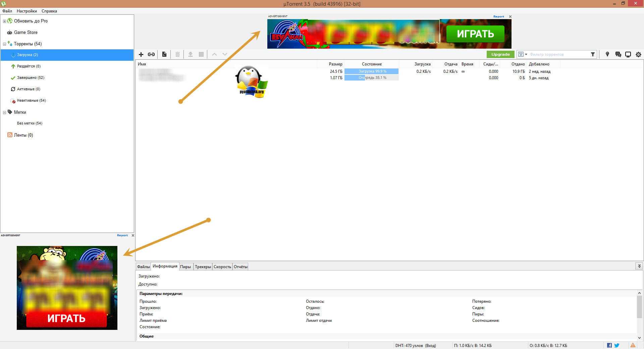This screenshot has width=644, height=349.
Task: Click the info panel scrollbar down arrow
Action: click(x=639, y=338)
